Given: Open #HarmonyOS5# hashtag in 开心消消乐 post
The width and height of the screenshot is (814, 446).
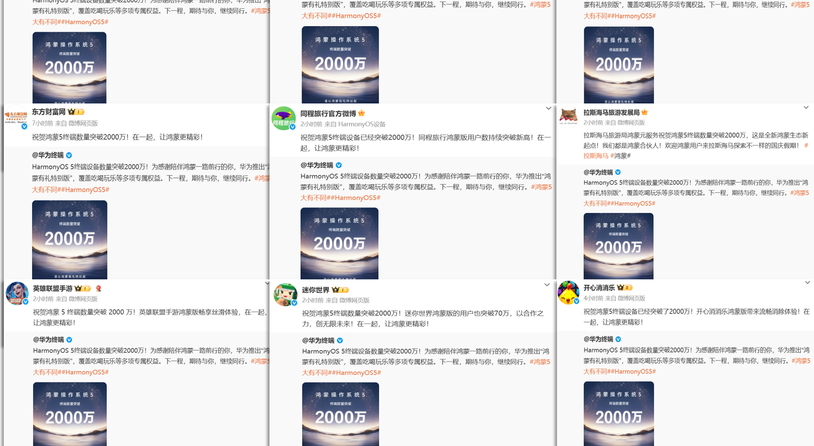Looking at the screenshot, I should pyautogui.click(x=631, y=372).
